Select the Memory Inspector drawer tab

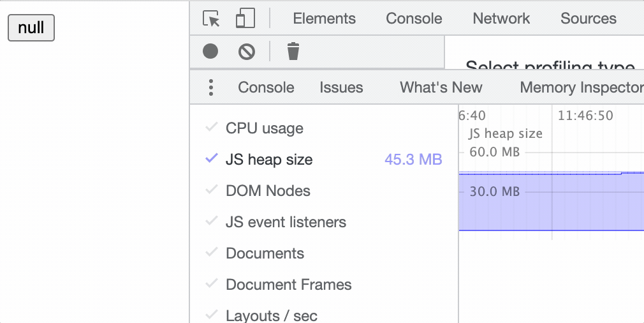coord(581,87)
